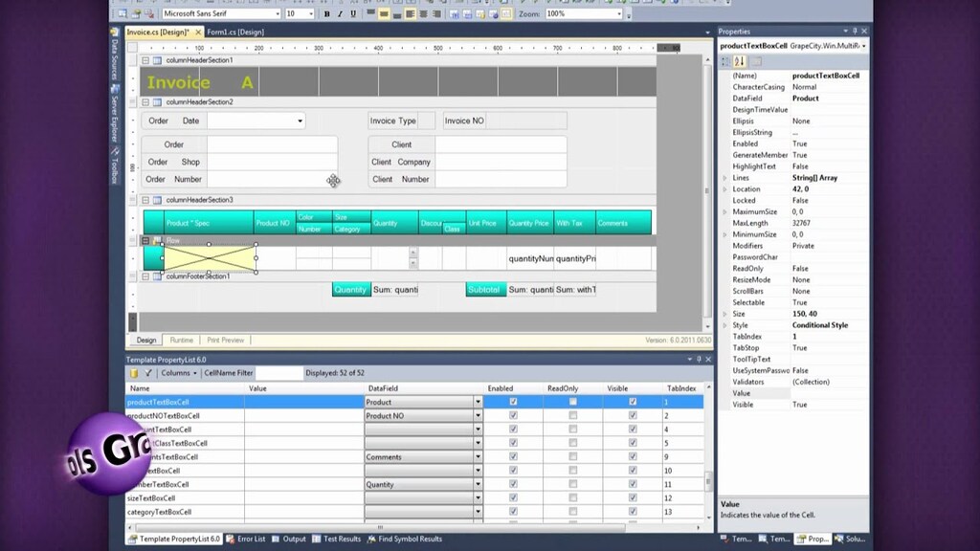Open the font name dropdown
This screenshot has width=980, height=551.
pos(278,14)
